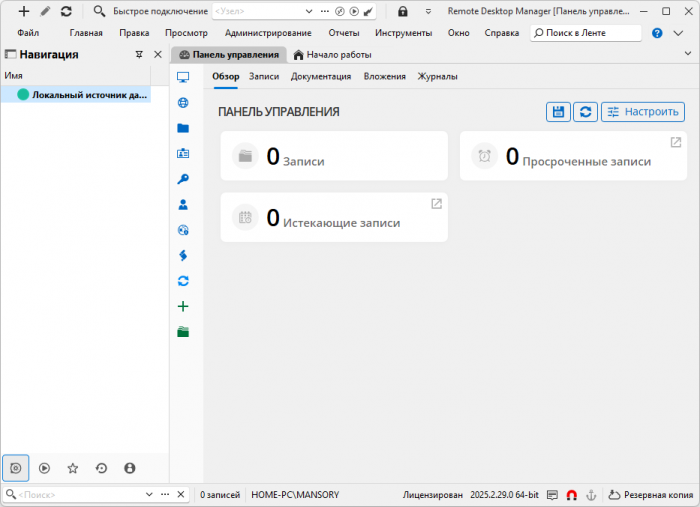Click the padlock icon in the title bar
Viewport: 700px width, 507px height.
click(x=402, y=11)
